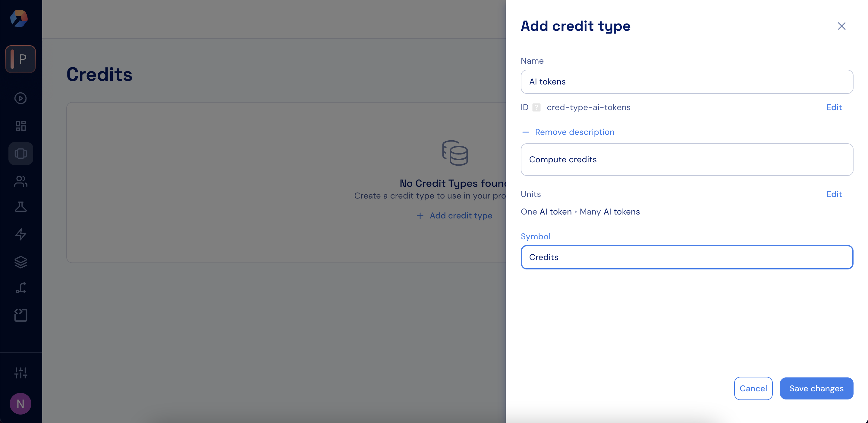The width and height of the screenshot is (868, 423).
Task: Click Edit next to Units
Action: 834,194
